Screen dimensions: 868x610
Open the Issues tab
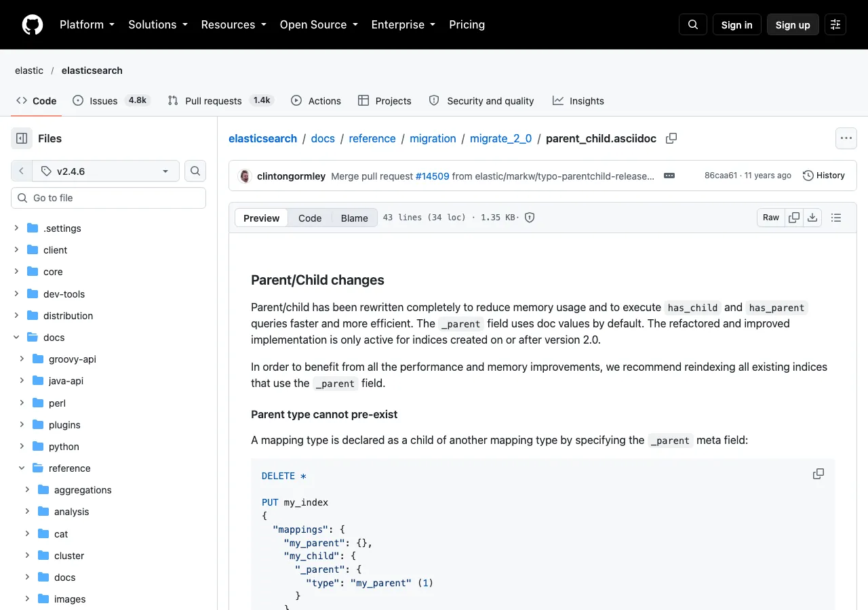click(111, 100)
